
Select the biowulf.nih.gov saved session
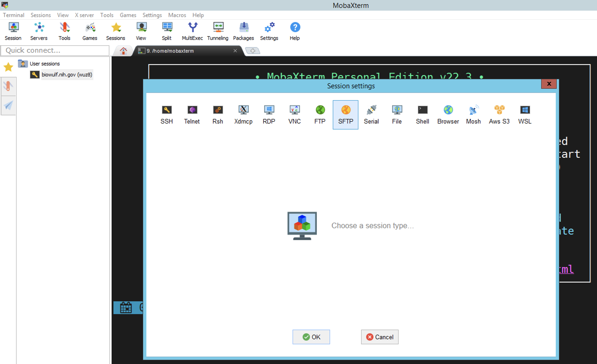(x=67, y=75)
